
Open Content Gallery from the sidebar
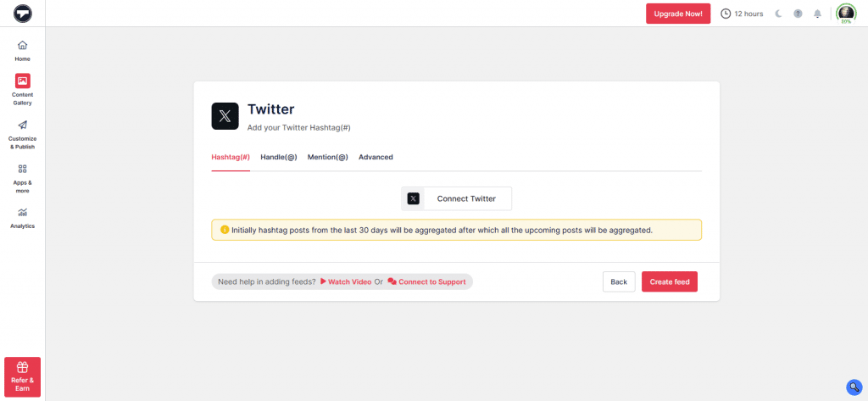(23, 90)
